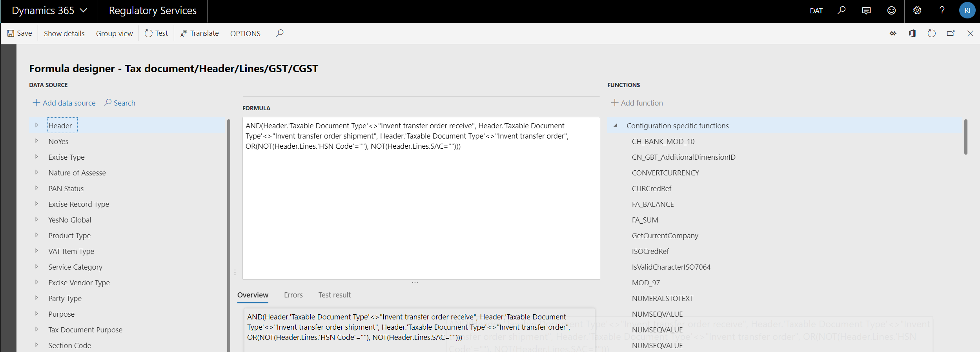Viewport: 980px width, 352px height.
Task: Collapse Configuration specific functions group
Action: pyautogui.click(x=615, y=126)
